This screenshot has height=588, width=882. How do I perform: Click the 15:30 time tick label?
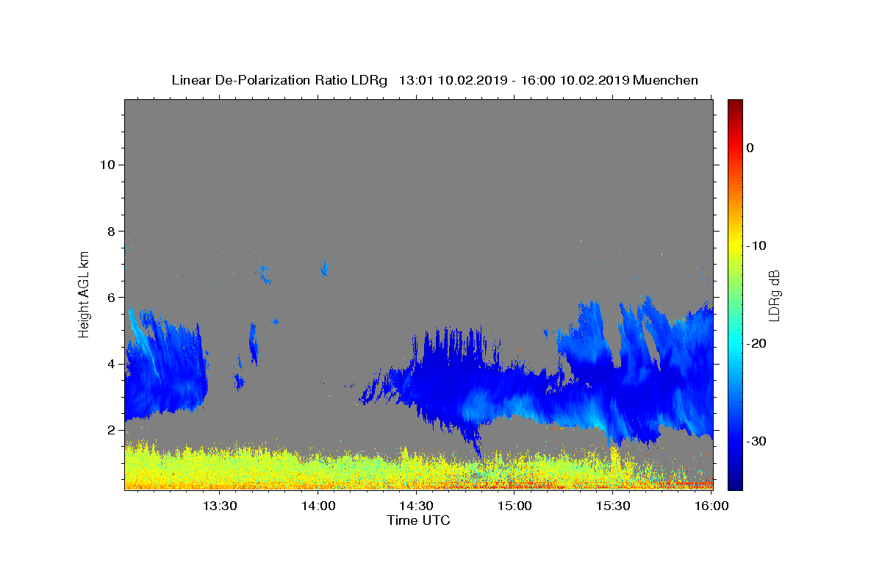[x=613, y=506]
